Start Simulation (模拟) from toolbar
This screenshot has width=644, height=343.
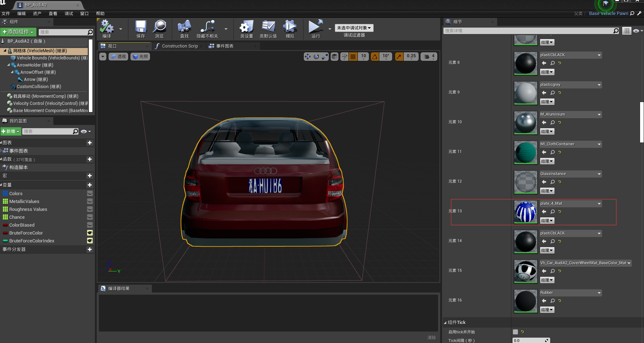tap(290, 27)
